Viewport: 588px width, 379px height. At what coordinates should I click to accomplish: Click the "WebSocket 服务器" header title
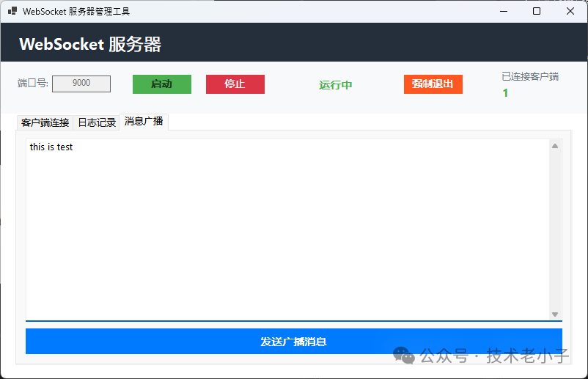(x=90, y=45)
